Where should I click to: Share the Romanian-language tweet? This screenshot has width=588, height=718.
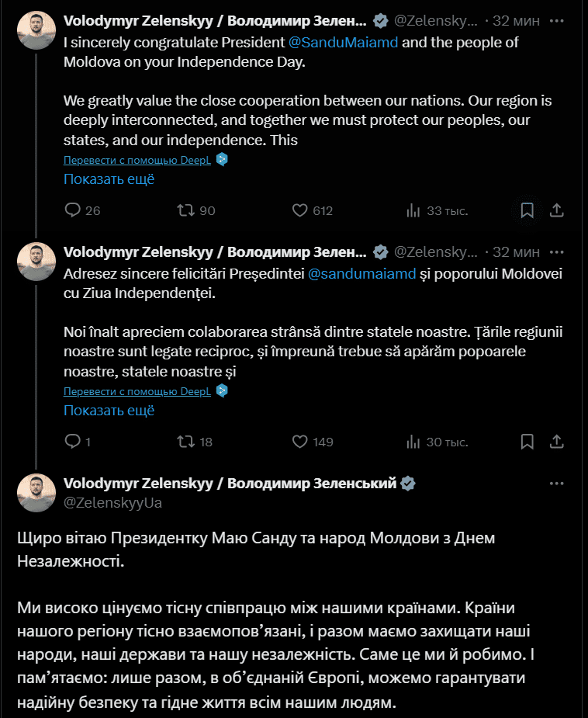tap(556, 442)
